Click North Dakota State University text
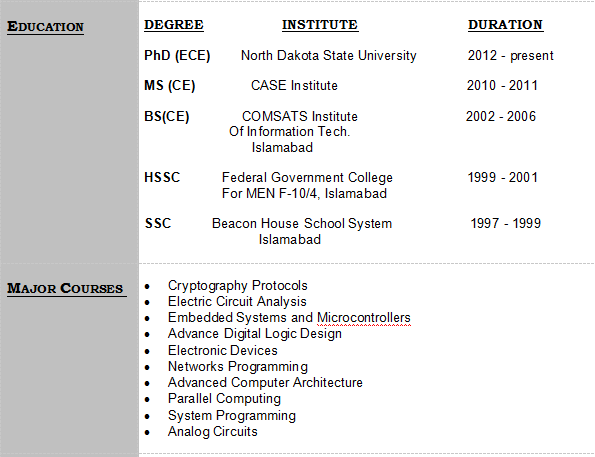 coord(329,56)
